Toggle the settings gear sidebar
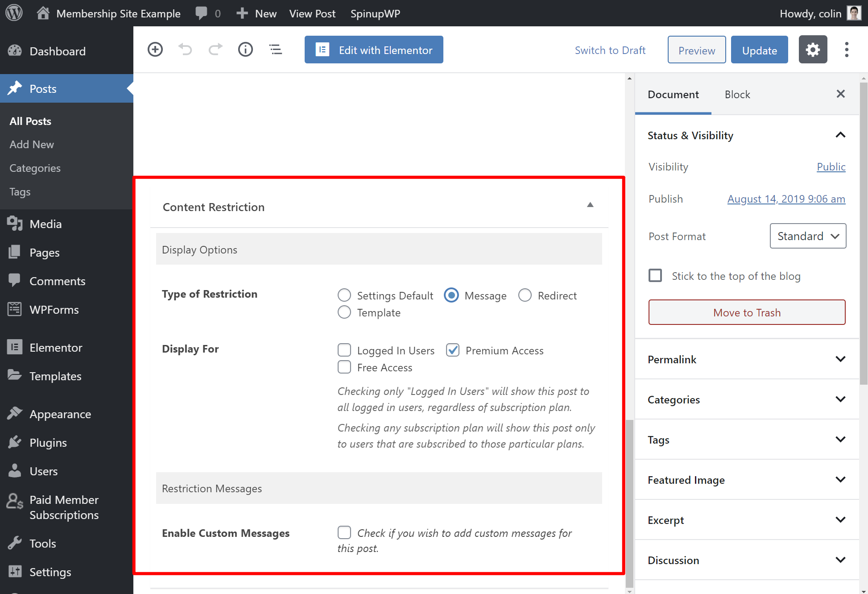This screenshot has width=868, height=594. point(813,50)
